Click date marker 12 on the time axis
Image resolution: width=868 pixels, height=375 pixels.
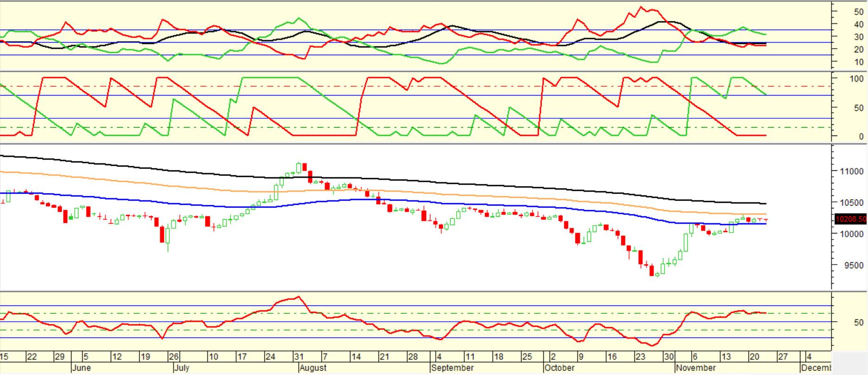pyautogui.click(x=117, y=357)
